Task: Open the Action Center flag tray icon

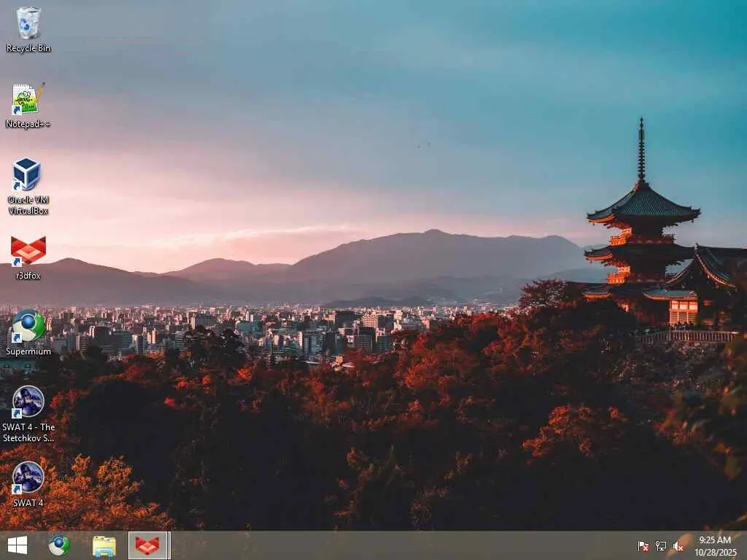Action: (643, 546)
